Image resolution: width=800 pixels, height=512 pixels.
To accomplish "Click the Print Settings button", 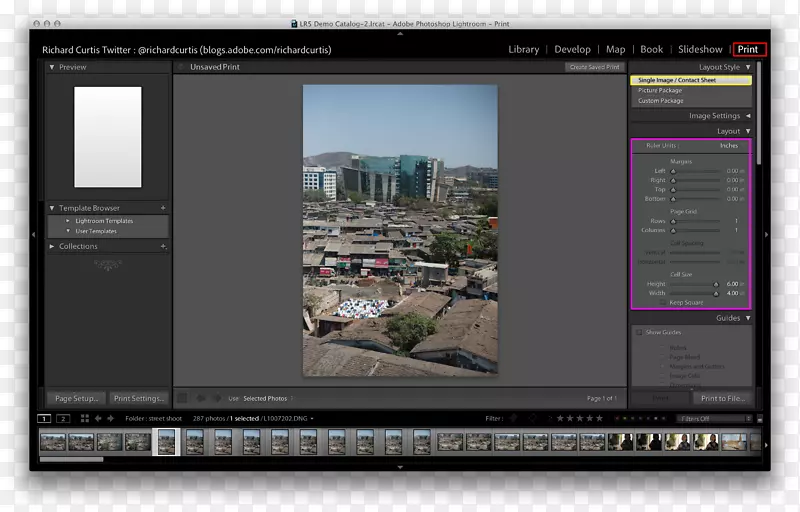I will click(139, 398).
